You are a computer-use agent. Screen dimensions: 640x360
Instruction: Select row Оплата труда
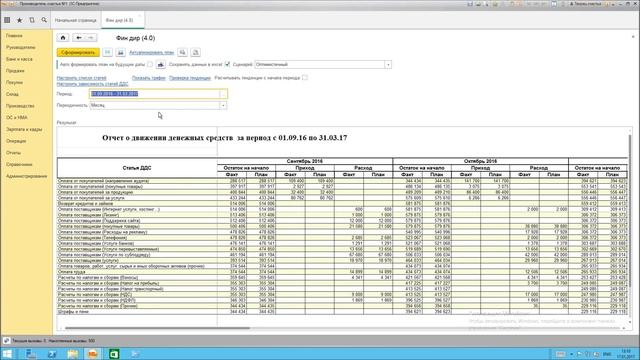(x=342, y=271)
